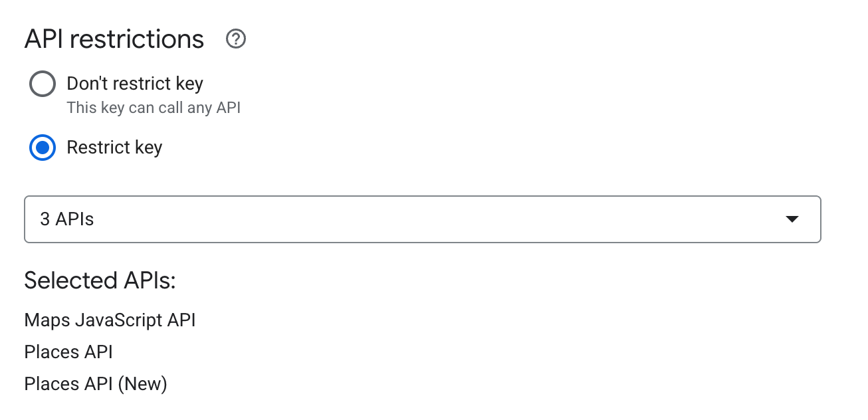Click the "API restrictions" section heading
This screenshot has height=420, width=868.
(114, 40)
